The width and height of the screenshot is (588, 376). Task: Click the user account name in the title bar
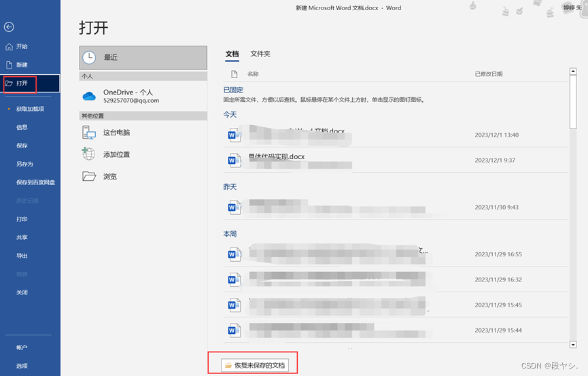click(x=572, y=7)
